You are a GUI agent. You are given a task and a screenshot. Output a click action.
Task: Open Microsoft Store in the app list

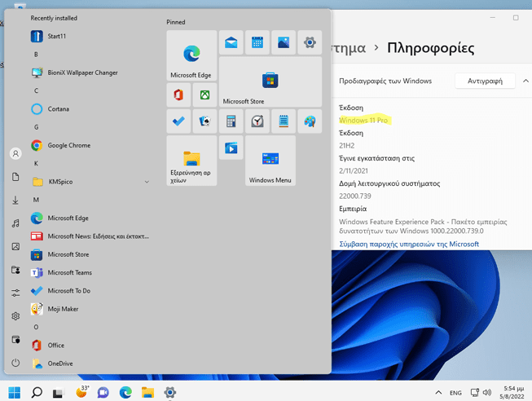(90, 254)
